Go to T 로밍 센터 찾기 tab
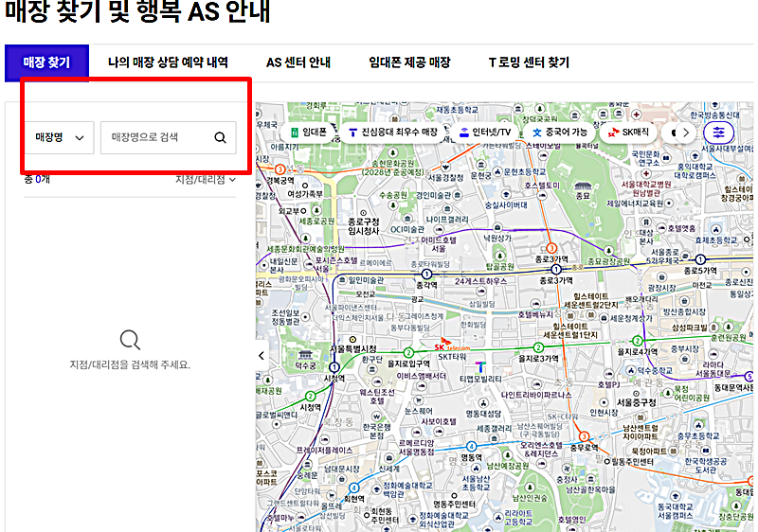Image resolution: width=758 pixels, height=532 pixels. click(x=529, y=62)
